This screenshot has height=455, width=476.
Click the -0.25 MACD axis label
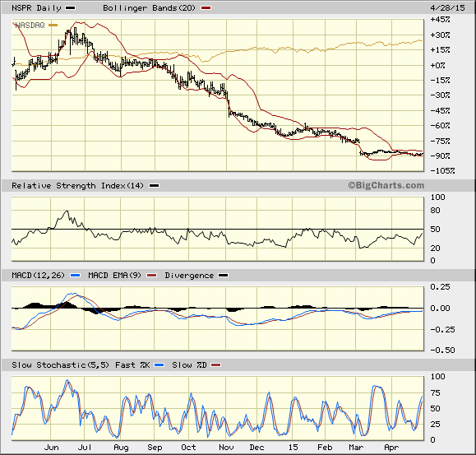coord(442,330)
